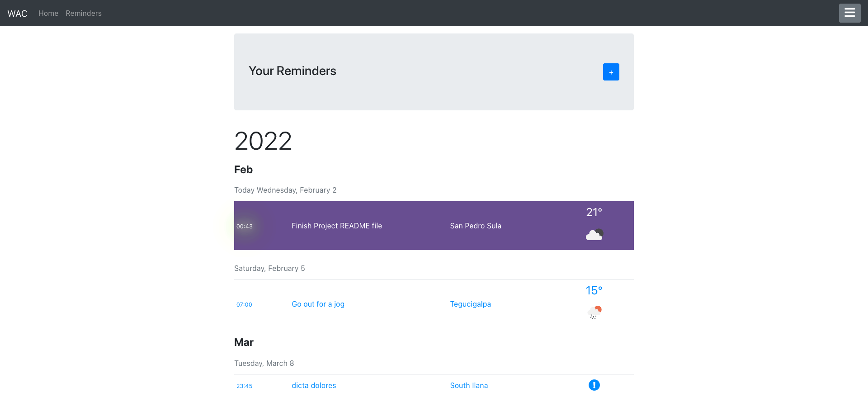Go to the Home nav item
The image size is (868, 393).
[48, 14]
